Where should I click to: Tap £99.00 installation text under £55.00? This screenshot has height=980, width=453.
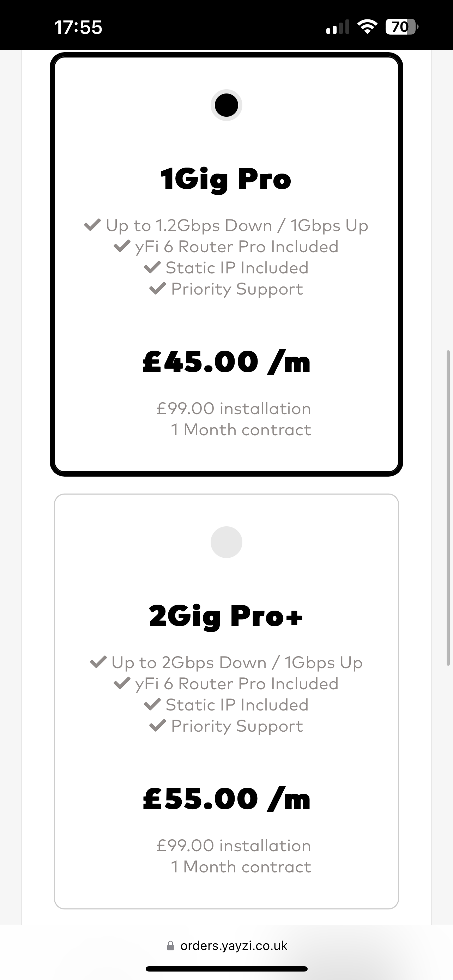tap(234, 846)
